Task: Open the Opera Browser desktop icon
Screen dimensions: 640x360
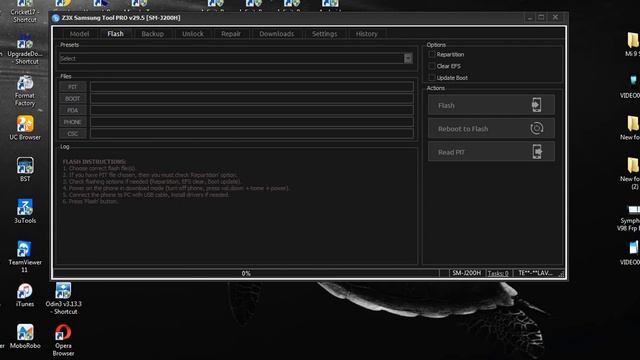Action: 63,340
